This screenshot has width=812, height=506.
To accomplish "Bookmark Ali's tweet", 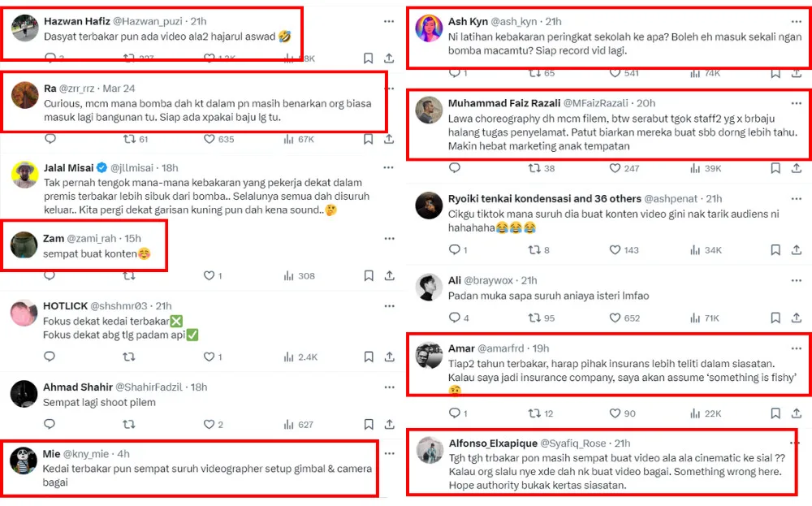I will point(775,318).
